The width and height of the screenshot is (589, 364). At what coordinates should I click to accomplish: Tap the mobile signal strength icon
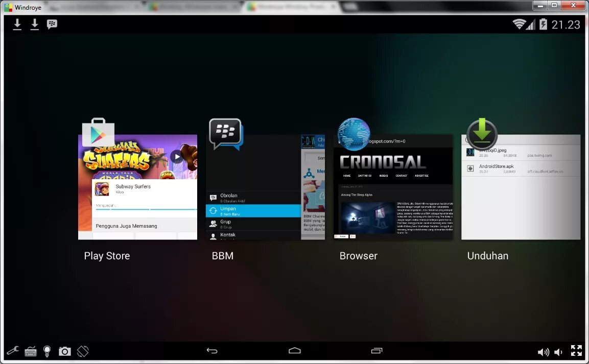click(x=530, y=25)
